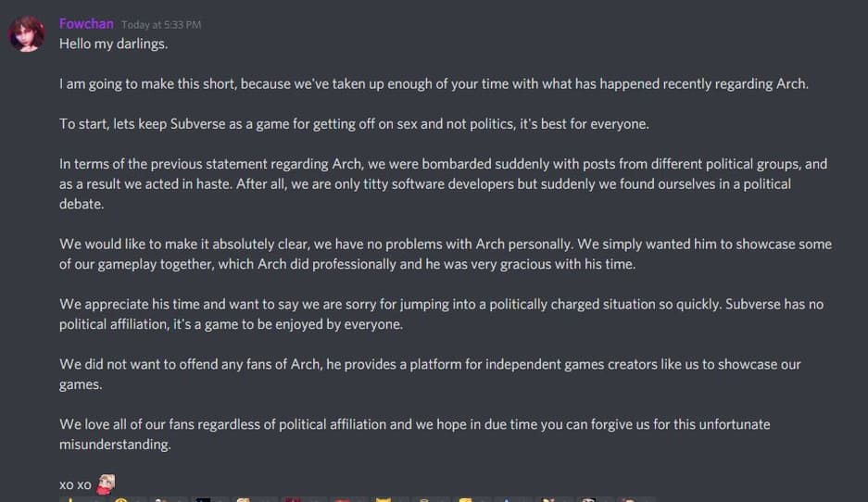868x502 pixels.
Task: Click the paragraph starting 'We did not want to offend'
Action: [x=430, y=373]
